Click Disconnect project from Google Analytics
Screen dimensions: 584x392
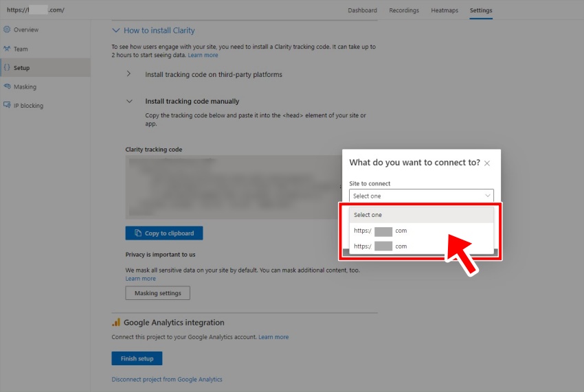point(167,380)
